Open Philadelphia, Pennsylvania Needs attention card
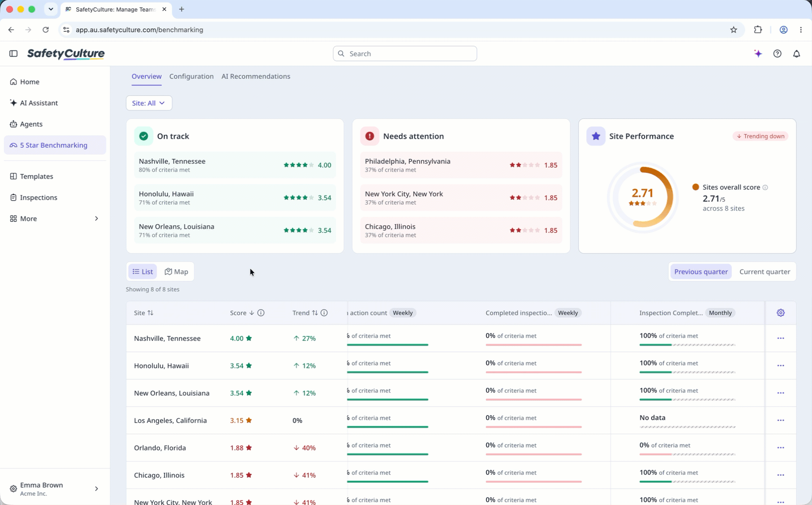The width and height of the screenshot is (812, 505). (x=461, y=165)
